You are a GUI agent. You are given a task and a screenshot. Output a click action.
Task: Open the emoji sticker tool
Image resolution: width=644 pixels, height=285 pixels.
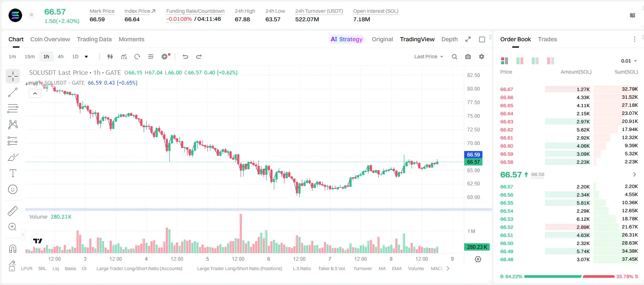tap(13, 189)
